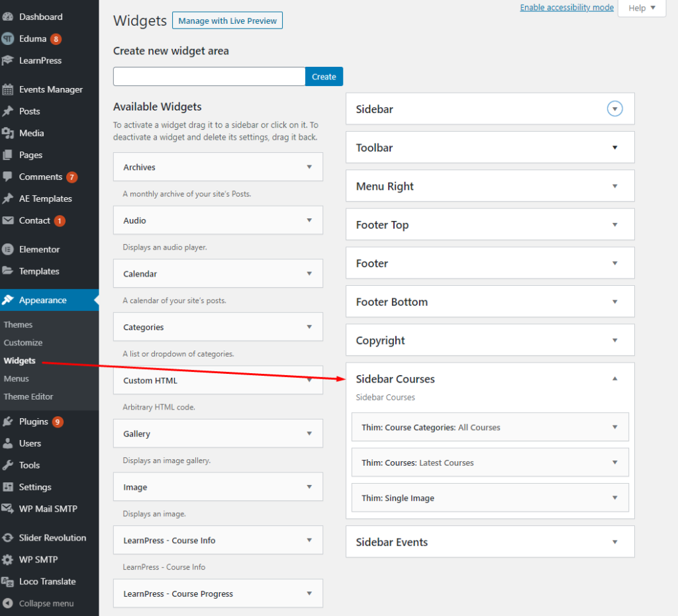
Task: Open Enable accessibility mode link
Action: [x=567, y=7]
